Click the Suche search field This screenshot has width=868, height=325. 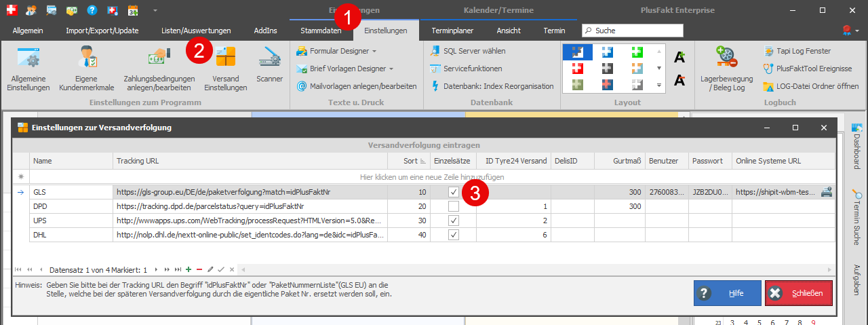(x=633, y=31)
